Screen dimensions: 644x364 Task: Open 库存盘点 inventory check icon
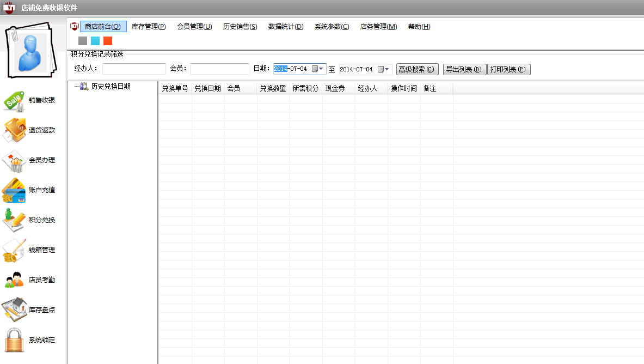[x=14, y=310]
